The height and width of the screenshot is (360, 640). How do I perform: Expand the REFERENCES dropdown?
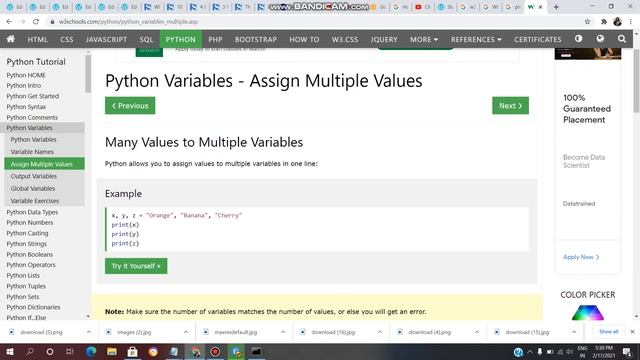coord(476,39)
